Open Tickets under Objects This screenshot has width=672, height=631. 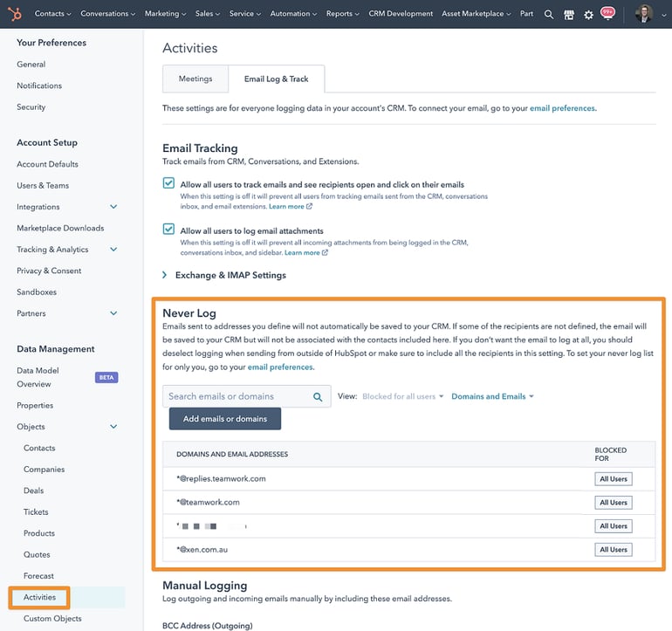pos(36,511)
